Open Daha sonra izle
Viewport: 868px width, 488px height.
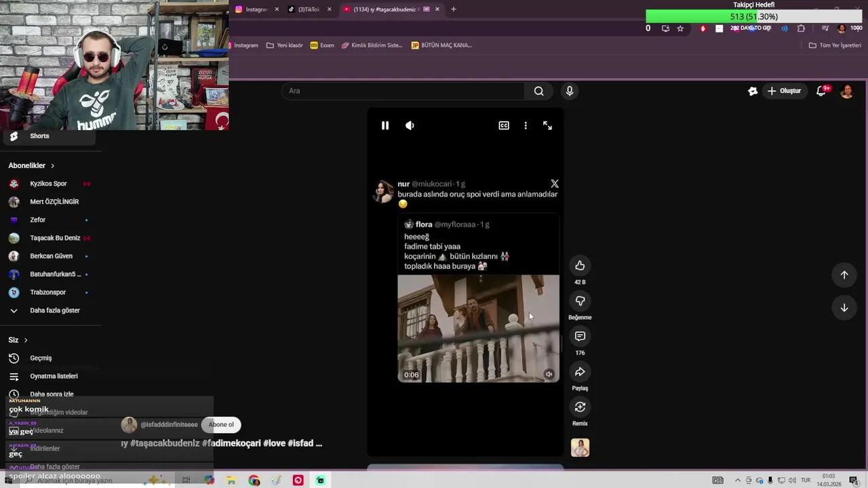[x=49, y=394]
